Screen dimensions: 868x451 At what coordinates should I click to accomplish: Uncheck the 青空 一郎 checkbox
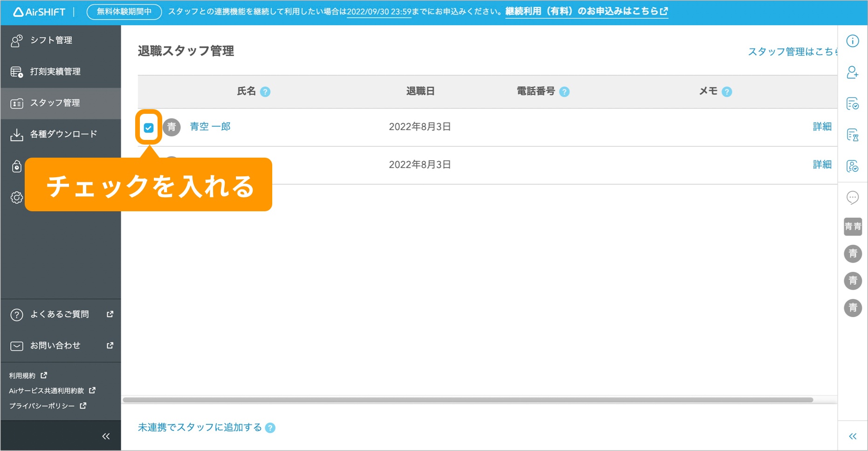pyautogui.click(x=149, y=127)
